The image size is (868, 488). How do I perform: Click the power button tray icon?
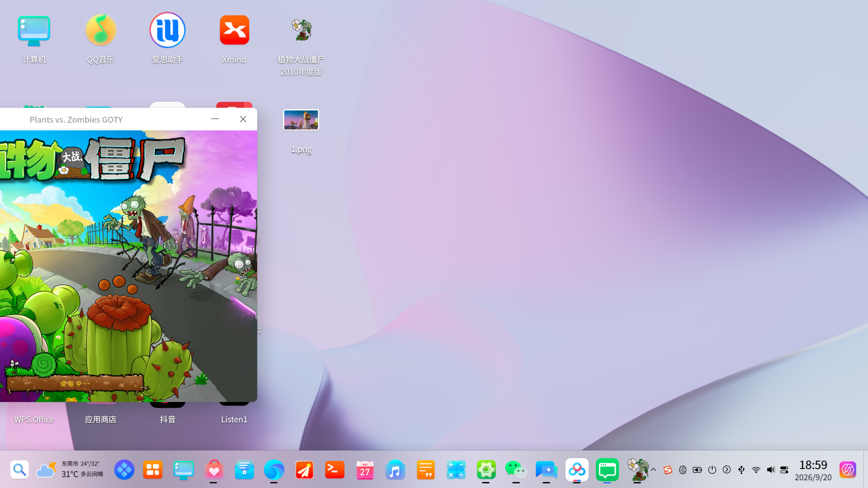[x=712, y=470]
